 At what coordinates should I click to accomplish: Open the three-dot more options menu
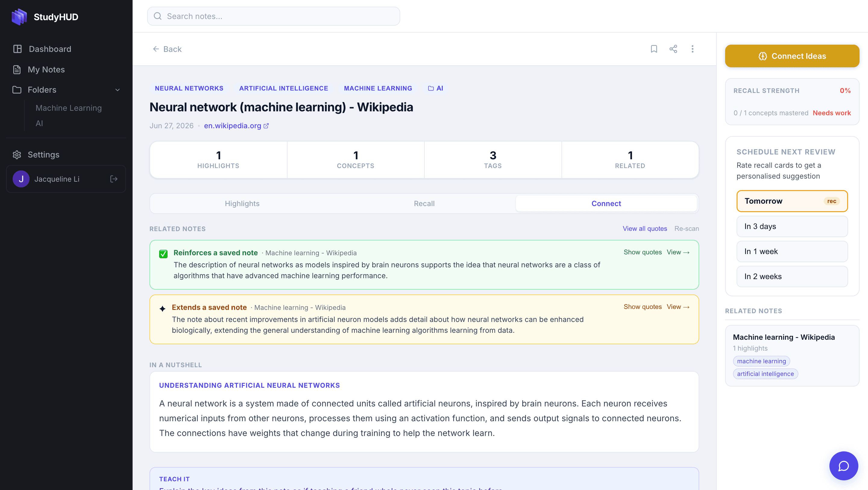click(693, 49)
